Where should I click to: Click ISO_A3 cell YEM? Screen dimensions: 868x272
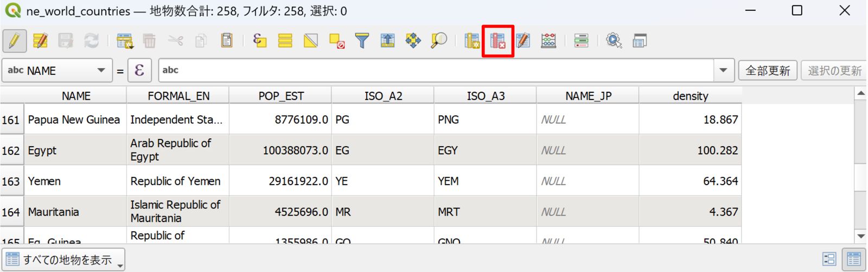coord(486,181)
